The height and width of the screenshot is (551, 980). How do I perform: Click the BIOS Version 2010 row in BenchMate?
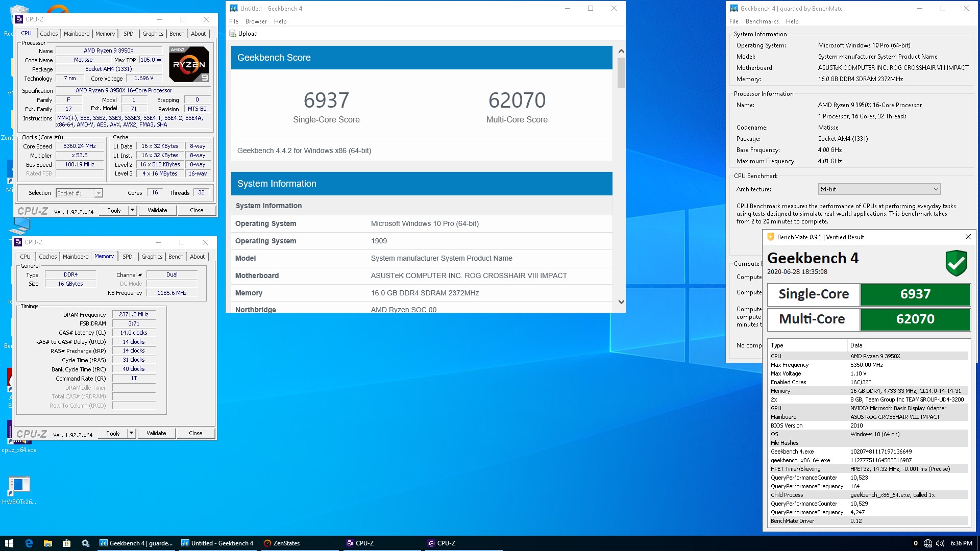[x=868, y=425]
